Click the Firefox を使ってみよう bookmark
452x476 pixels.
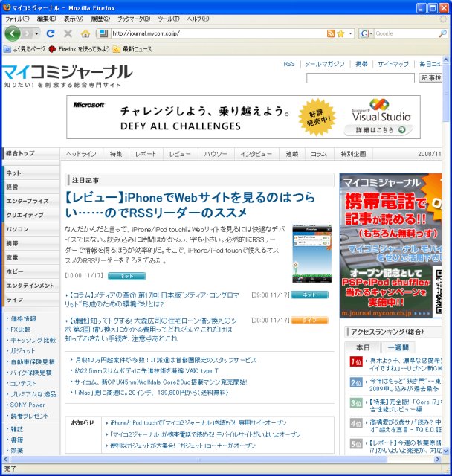pos(80,49)
